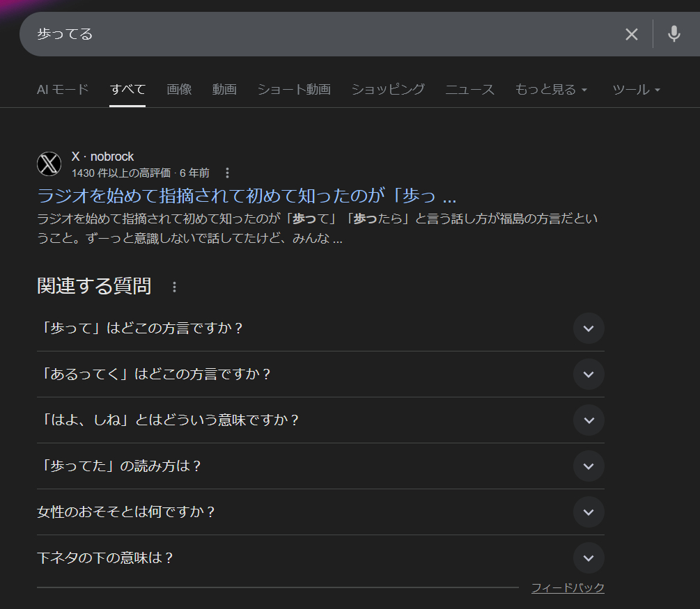Expand「歩って」はどこの方言ですか question

[x=589, y=329]
